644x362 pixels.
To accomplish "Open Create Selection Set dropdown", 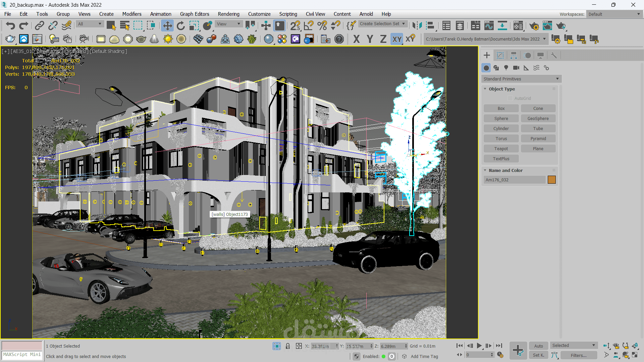I will (382, 24).
